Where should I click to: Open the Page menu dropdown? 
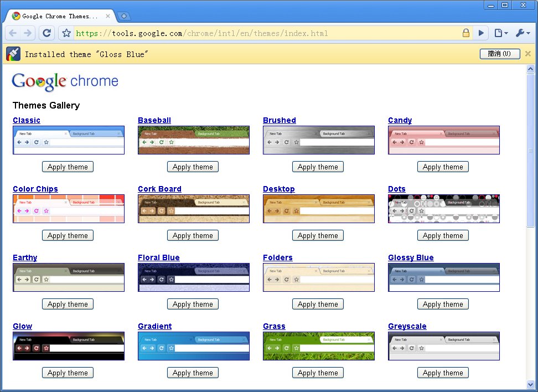(x=500, y=33)
